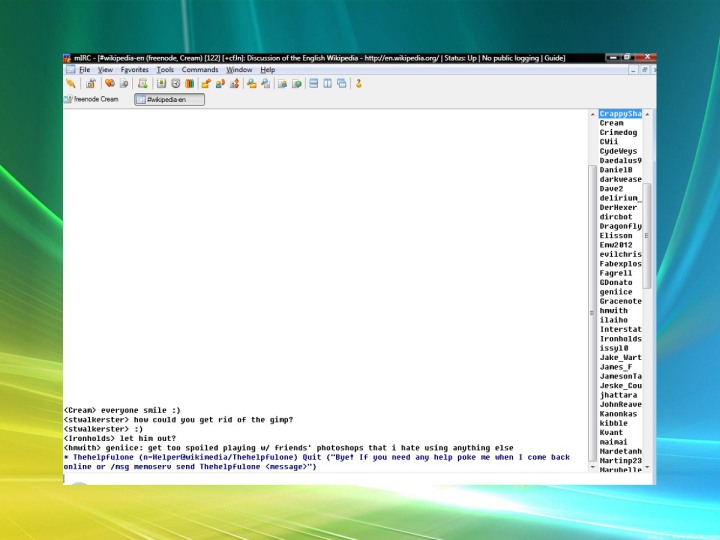Select user Ironholds in the nickname list

[620, 339]
